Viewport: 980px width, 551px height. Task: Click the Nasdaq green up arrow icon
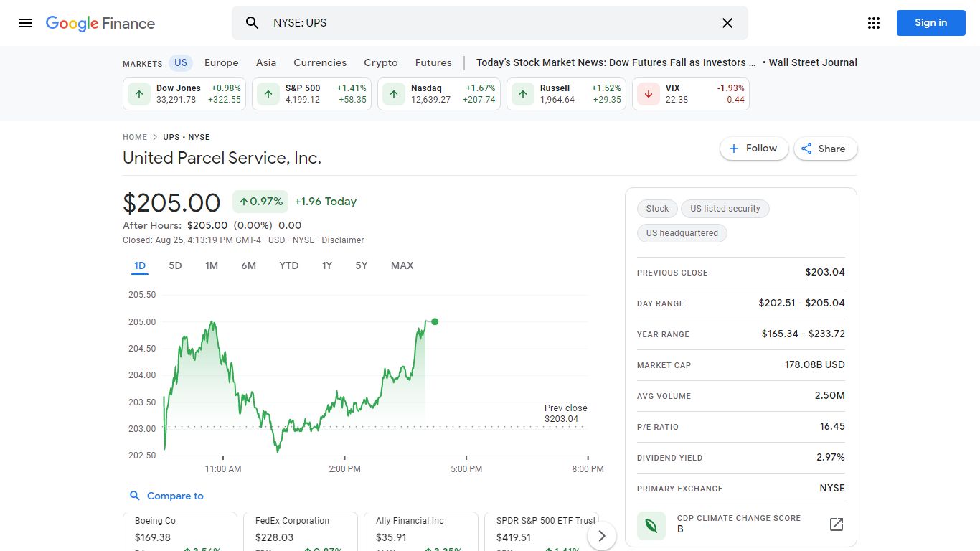[394, 94]
